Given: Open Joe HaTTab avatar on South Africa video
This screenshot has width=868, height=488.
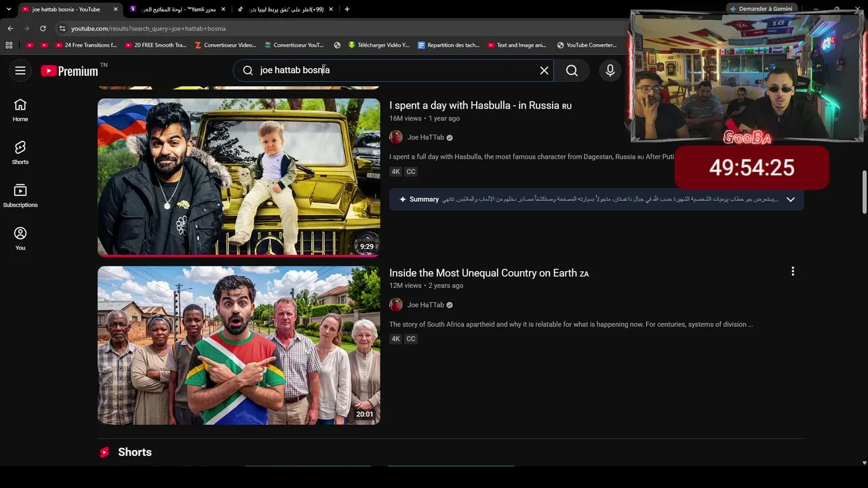Looking at the screenshot, I should pyautogui.click(x=396, y=305).
